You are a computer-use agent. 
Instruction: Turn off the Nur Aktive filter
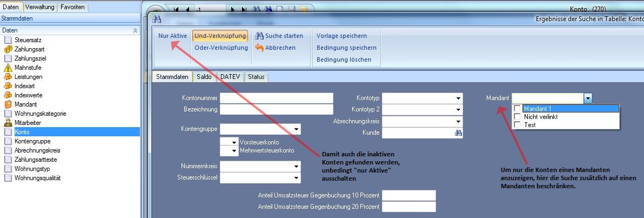tap(172, 36)
